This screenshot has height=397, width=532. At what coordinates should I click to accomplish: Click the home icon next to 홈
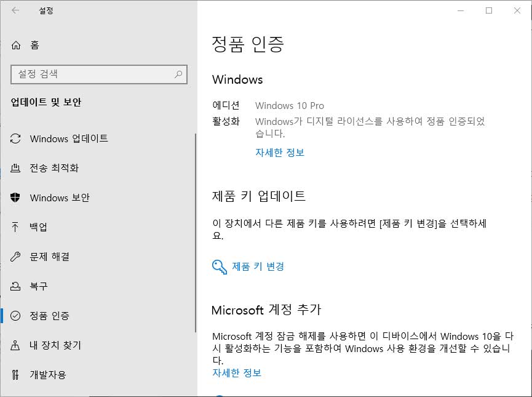pyautogui.click(x=16, y=45)
